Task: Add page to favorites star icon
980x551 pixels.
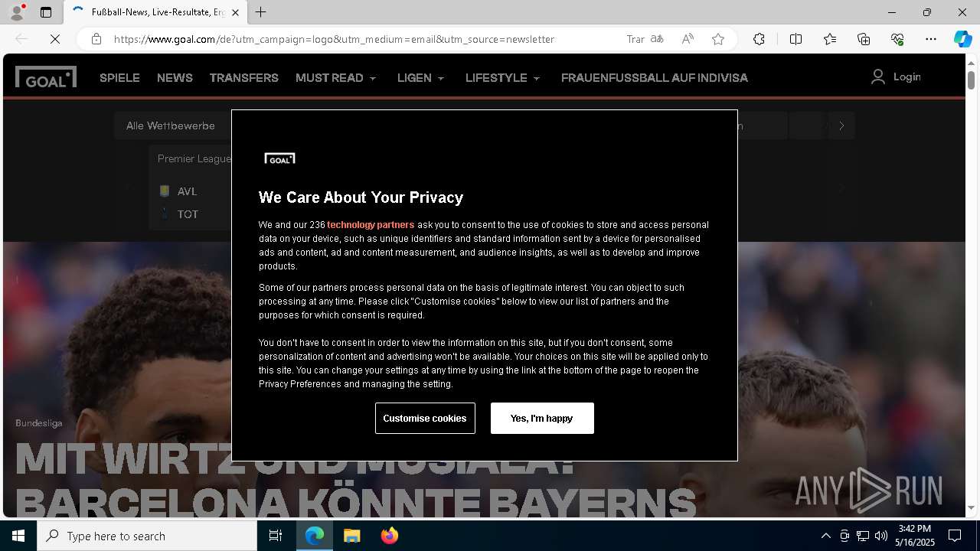Action: click(718, 39)
